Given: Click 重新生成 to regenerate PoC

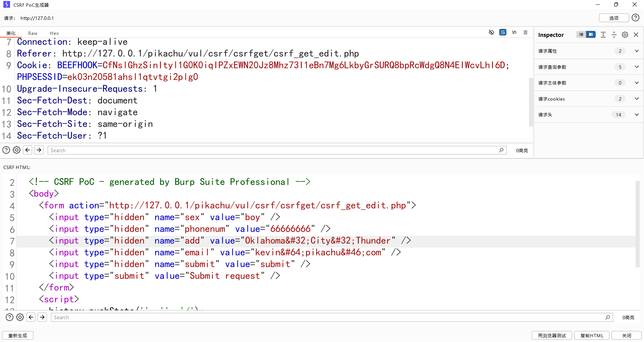Looking at the screenshot, I should click(18, 335).
